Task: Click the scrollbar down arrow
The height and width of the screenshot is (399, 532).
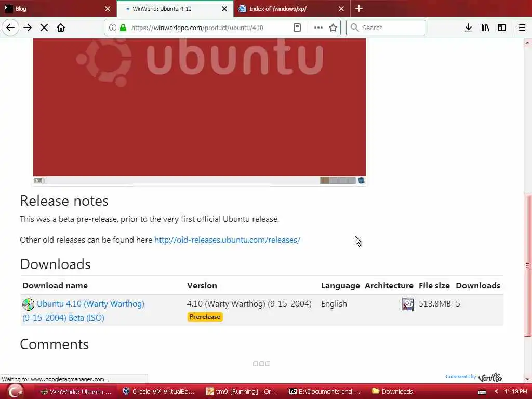Action: (527, 379)
